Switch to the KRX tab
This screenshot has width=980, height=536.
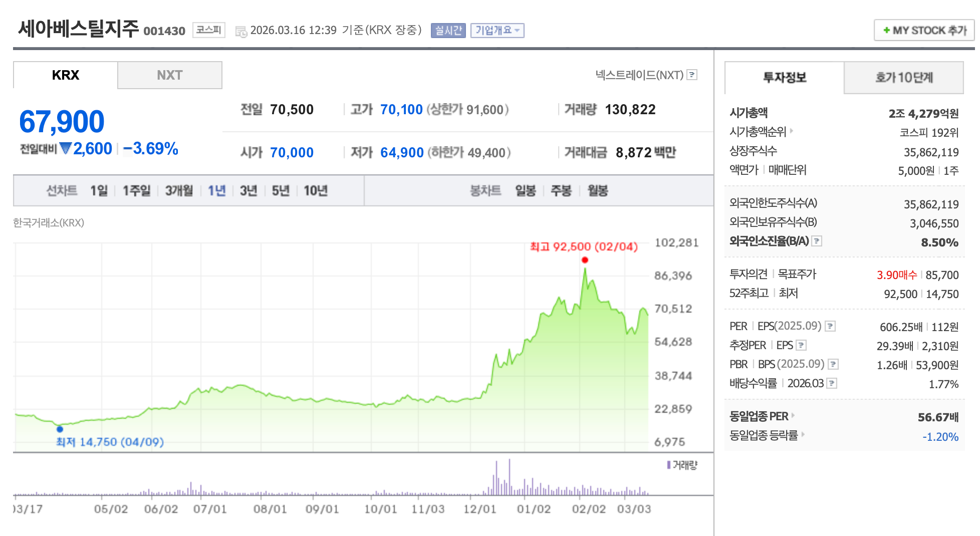[x=66, y=75]
